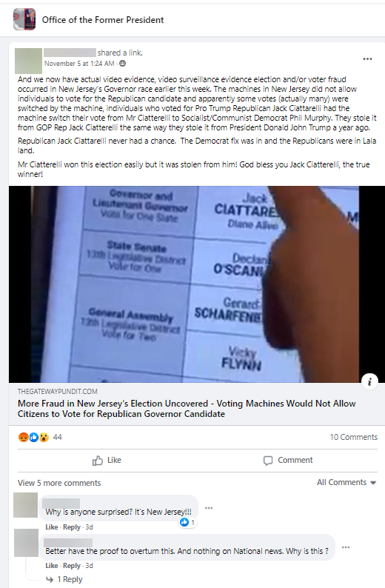Open options for 'Why is anyone surprised' comment
The image size is (385, 588).
pos(209,508)
